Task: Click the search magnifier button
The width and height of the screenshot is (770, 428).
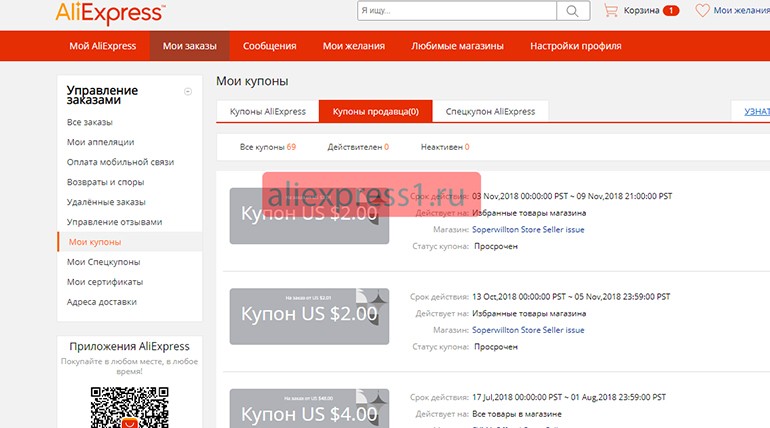Action: click(x=573, y=10)
